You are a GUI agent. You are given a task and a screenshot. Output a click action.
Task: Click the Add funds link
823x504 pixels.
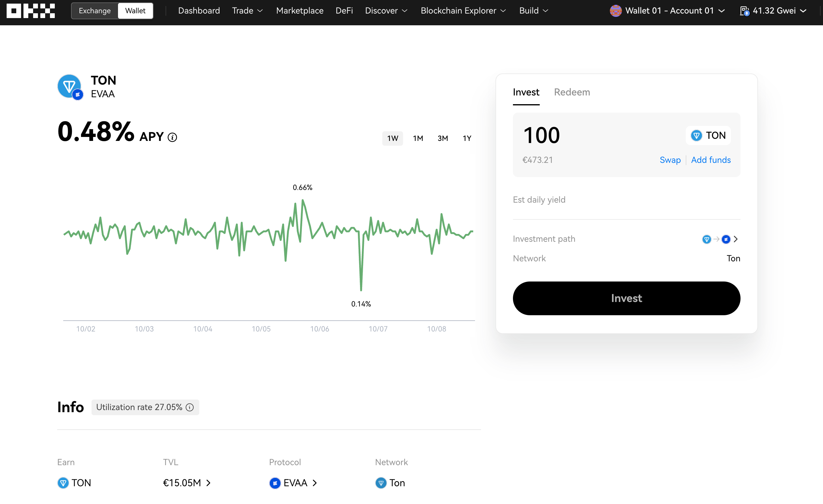(x=711, y=160)
